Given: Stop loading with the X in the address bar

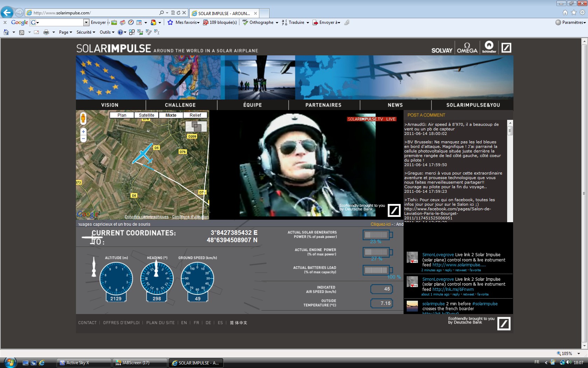Looking at the screenshot, I should (x=184, y=13).
